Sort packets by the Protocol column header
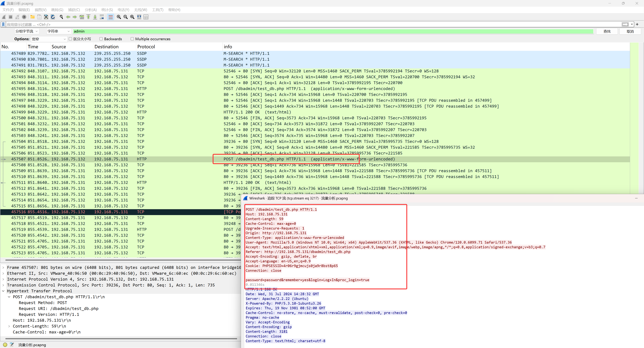Image resolution: width=644 pixels, height=348 pixels. [179, 47]
